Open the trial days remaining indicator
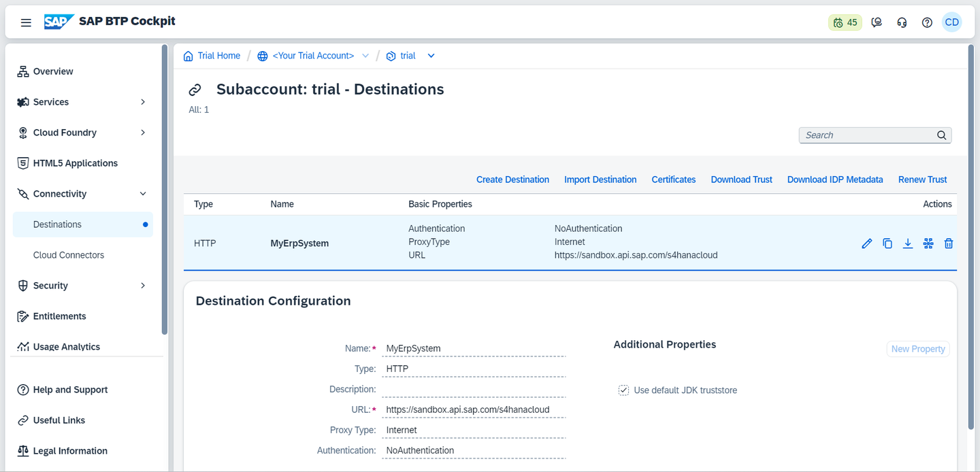This screenshot has width=980, height=472. (x=845, y=22)
